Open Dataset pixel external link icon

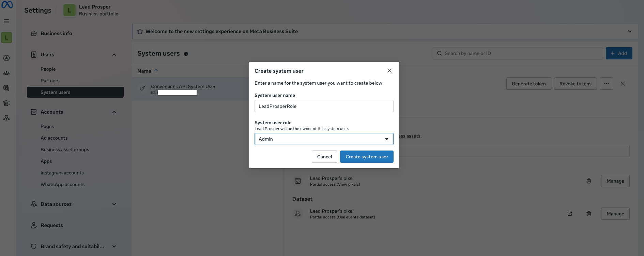570,214
